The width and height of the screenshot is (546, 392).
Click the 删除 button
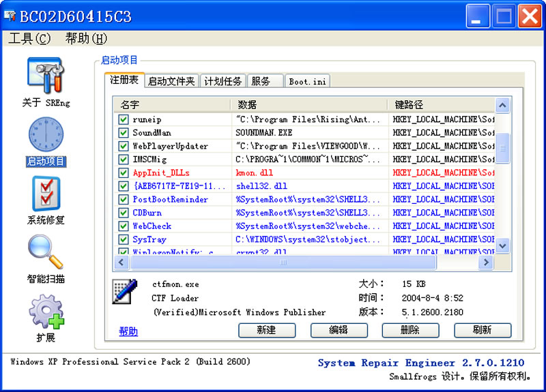pos(411,330)
